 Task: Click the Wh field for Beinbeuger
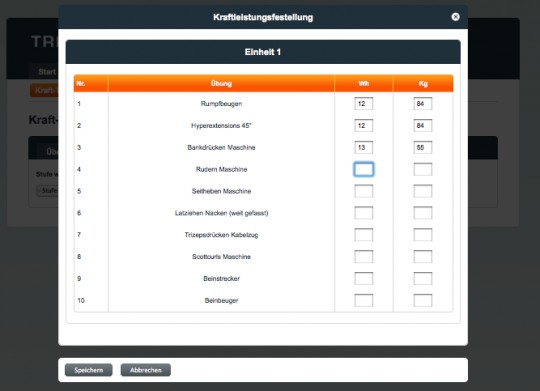pyautogui.click(x=363, y=300)
